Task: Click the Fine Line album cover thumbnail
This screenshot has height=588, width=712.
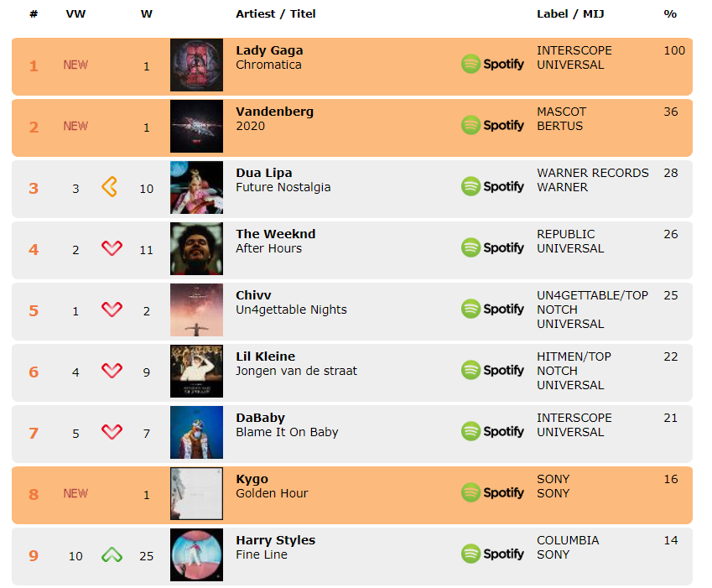Action: pyautogui.click(x=196, y=554)
